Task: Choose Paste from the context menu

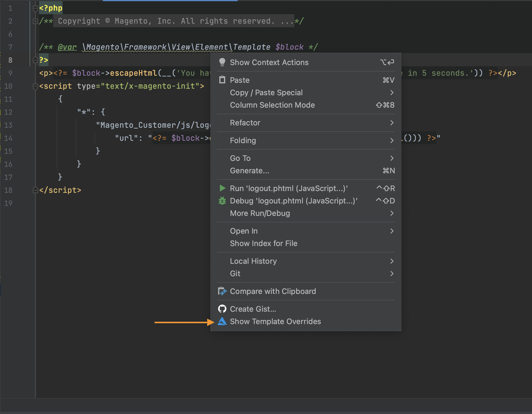Action: point(306,80)
